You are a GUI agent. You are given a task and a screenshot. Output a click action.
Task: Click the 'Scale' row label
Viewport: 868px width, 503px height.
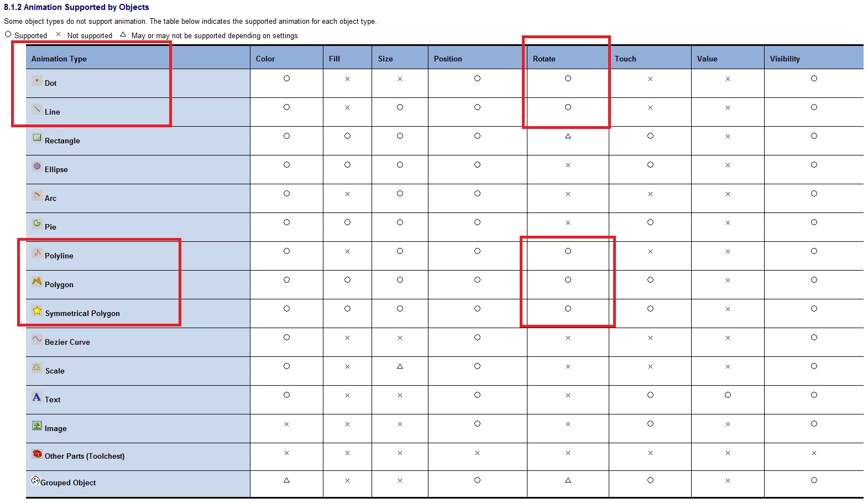[x=55, y=371]
